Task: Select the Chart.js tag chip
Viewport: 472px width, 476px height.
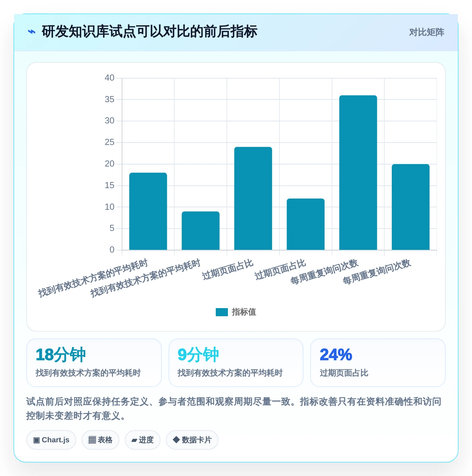Action: tap(51, 440)
